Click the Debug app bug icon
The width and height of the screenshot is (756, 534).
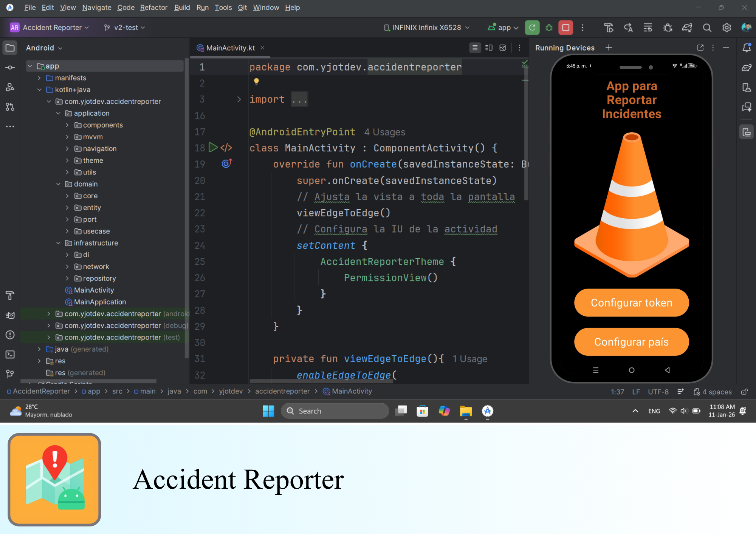(x=549, y=28)
